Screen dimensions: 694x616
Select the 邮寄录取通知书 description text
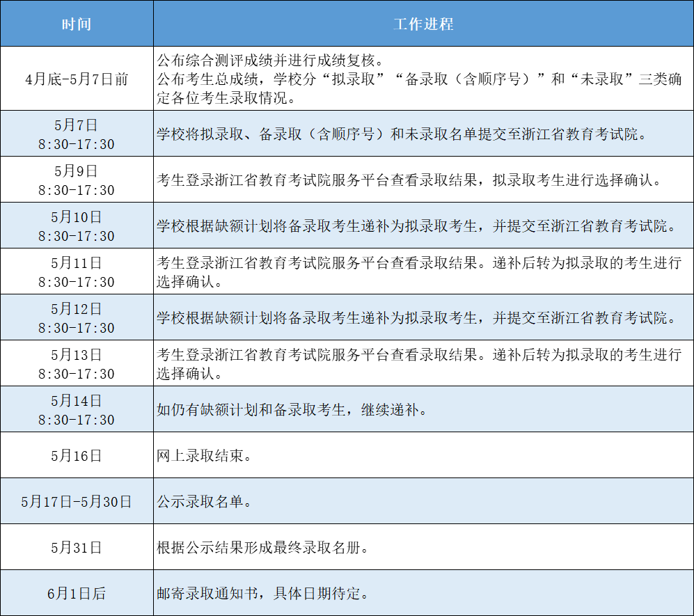coord(265,593)
